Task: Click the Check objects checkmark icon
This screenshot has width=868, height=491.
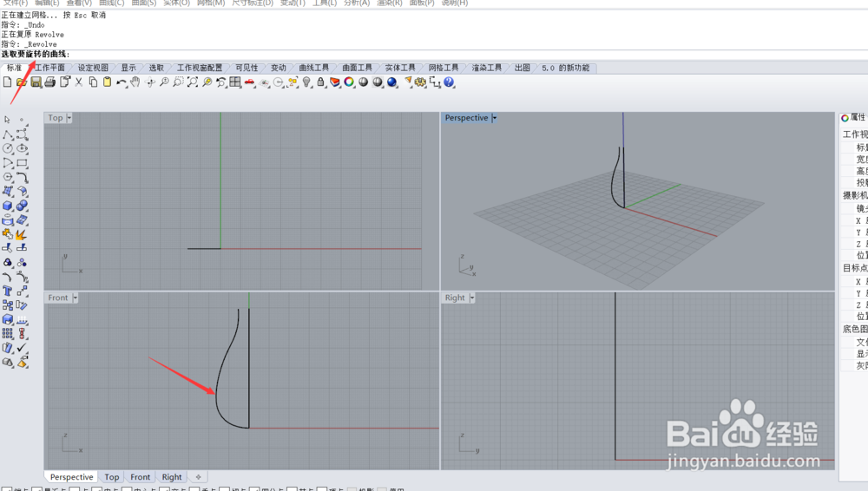Action: [x=23, y=348]
